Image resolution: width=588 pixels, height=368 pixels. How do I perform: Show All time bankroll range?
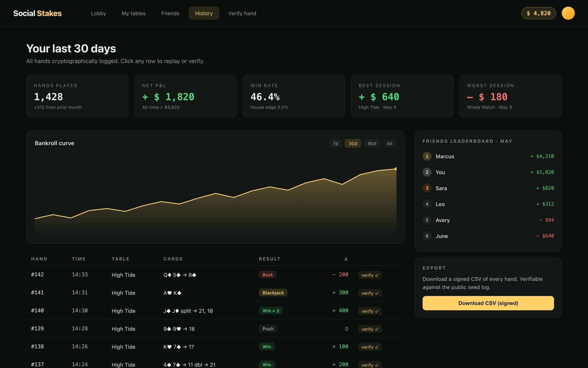tap(390, 144)
